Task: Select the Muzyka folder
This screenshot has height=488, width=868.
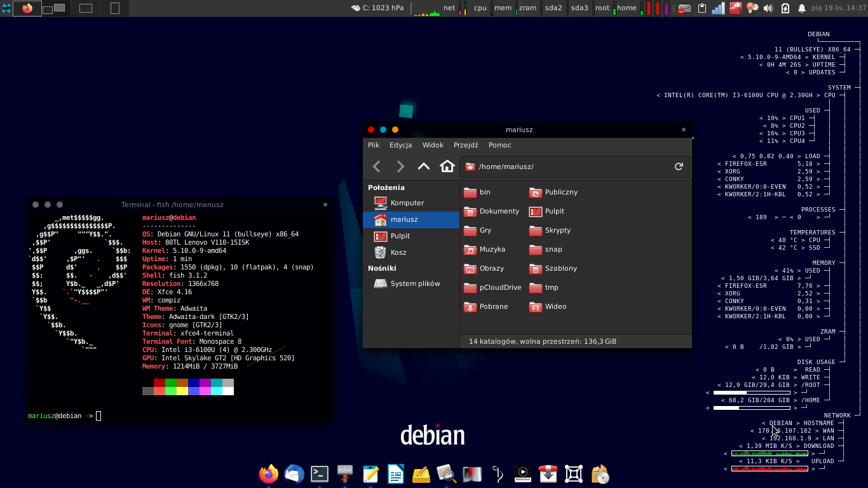Action: pos(485,249)
